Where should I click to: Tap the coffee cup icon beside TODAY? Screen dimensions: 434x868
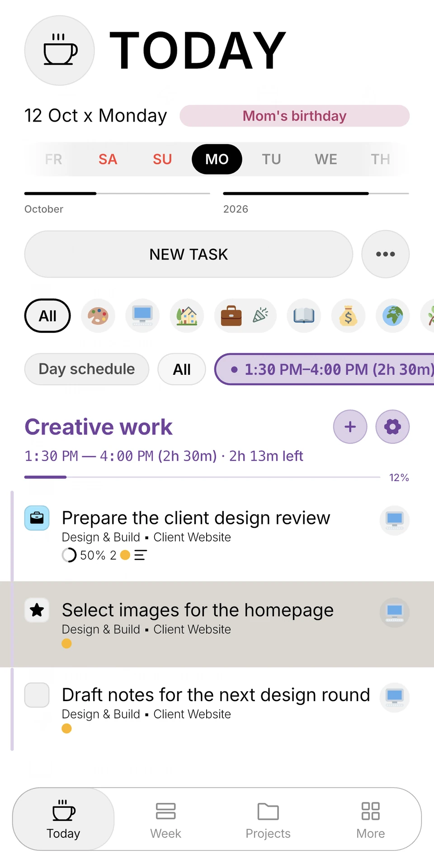point(59,50)
